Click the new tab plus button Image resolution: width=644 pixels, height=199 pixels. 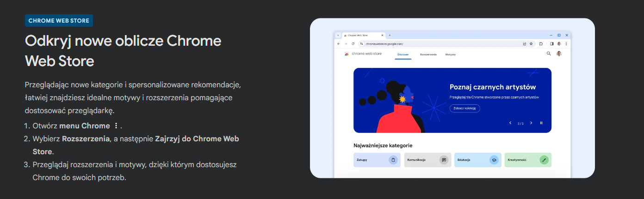[390, 35]
